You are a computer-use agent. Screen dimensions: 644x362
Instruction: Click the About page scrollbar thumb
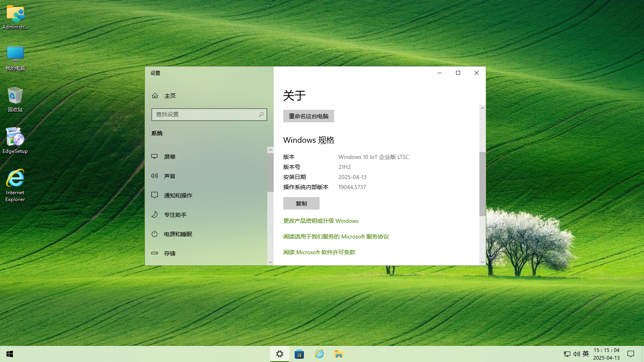tap(483, 184)
